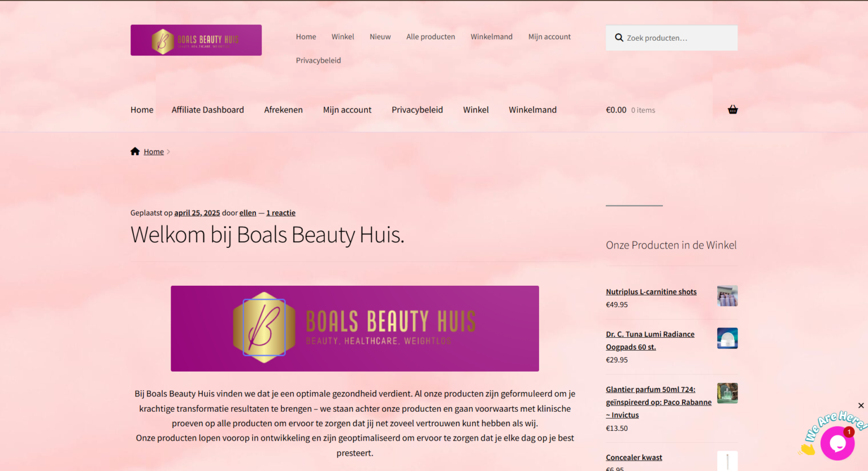This screenshot has height=471, width=868.
Task: Open the 'Concealer kwast' product link
Action: pyautogui.click(x=633, y=457)
